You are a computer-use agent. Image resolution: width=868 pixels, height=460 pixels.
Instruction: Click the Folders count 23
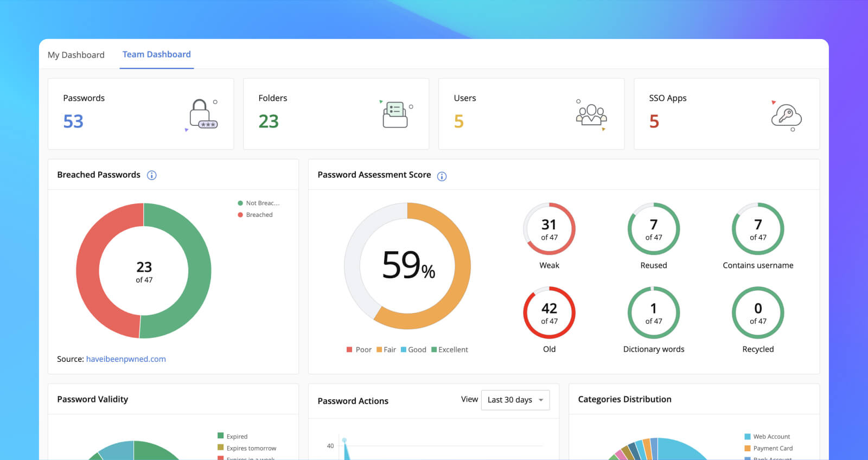point(269,122)
